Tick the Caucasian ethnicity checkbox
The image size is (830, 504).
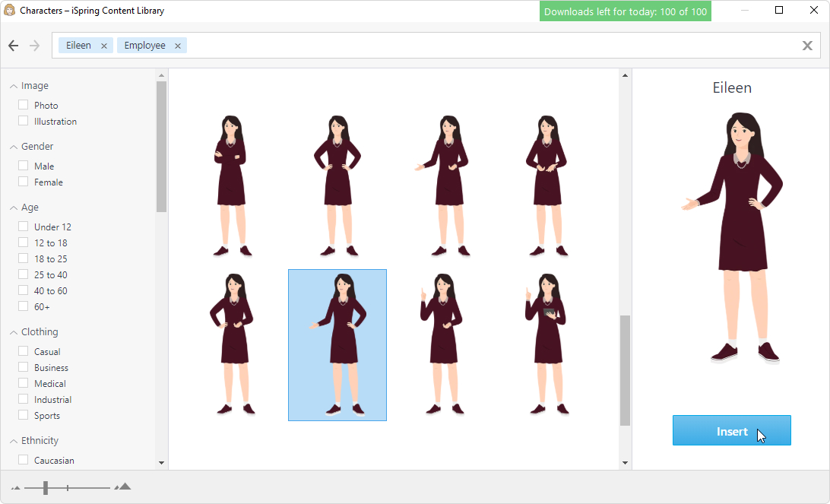24,459
